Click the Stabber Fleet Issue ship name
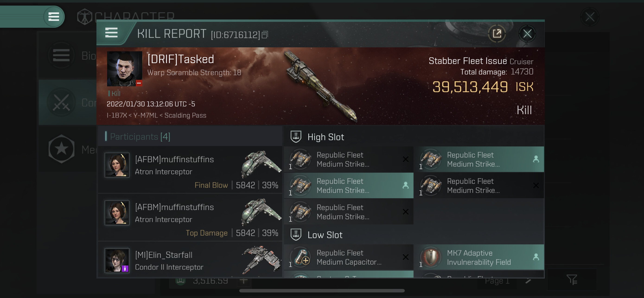 tap(468, 61)
